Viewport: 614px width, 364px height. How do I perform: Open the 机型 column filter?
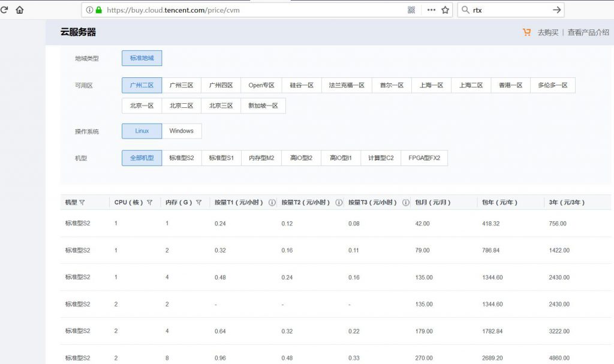81,202
